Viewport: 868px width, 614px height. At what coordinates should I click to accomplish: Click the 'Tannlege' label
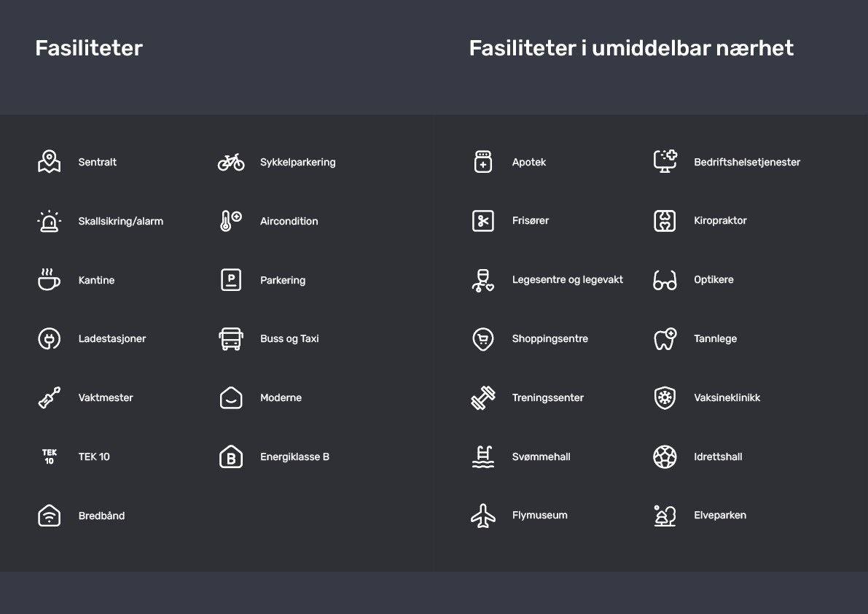click(x=715, y=339)
